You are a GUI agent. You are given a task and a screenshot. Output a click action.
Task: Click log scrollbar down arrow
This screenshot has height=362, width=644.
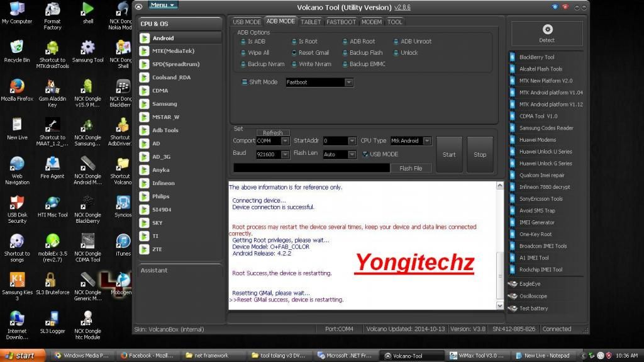point(500,305)
